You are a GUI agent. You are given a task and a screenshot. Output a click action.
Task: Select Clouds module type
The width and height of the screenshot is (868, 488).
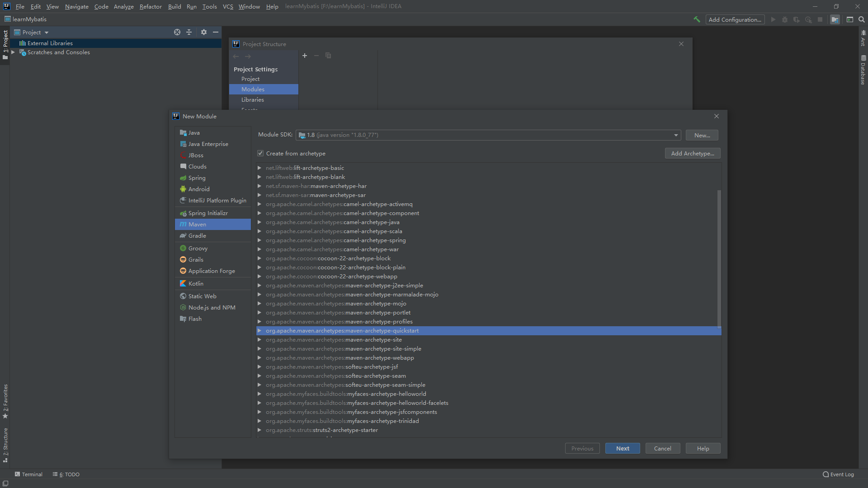(x=213, y=166)
